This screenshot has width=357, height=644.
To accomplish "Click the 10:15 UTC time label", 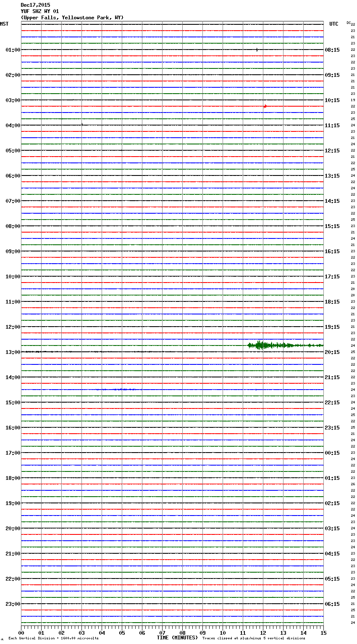I will pyautogui.click(x=332, y=100).
